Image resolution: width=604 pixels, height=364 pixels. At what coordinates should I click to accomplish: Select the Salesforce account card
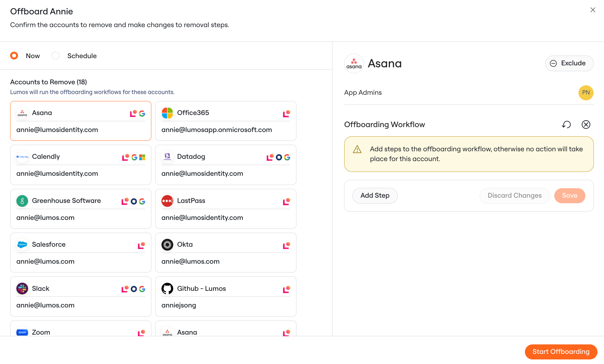tap(81, 253)
